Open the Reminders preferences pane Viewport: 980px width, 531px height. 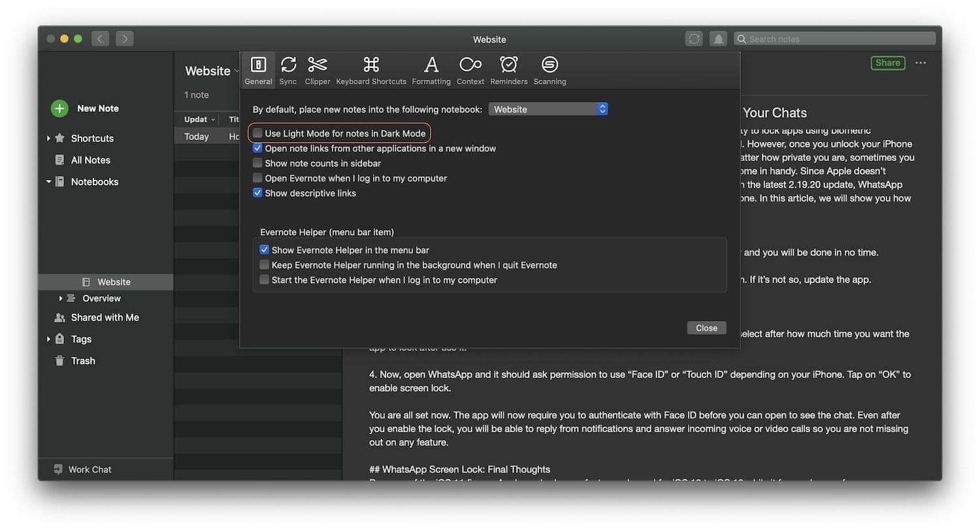(x=509, y=70)
